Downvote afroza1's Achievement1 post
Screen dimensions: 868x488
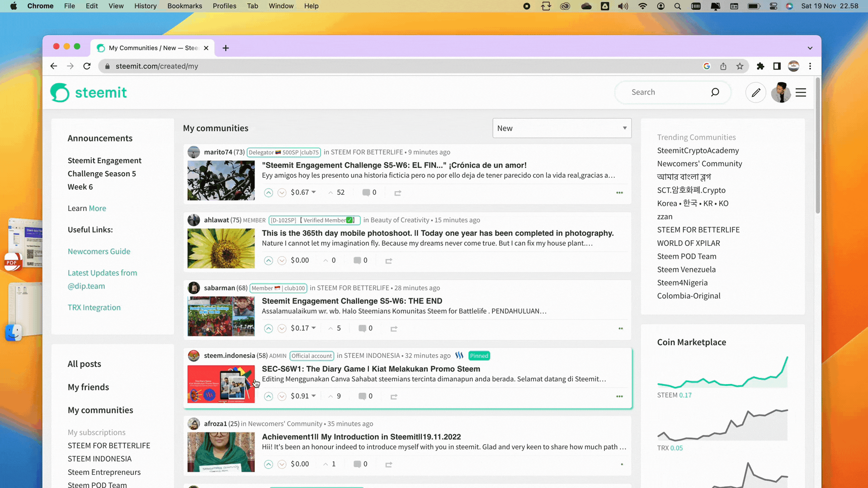pyautogui.click(x=282, y=464)
